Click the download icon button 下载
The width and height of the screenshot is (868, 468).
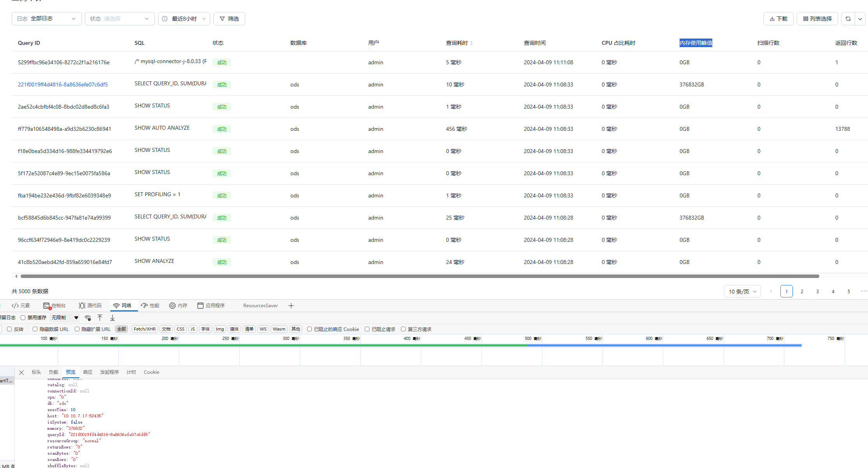pyautogui.click(x=778, y=19)
